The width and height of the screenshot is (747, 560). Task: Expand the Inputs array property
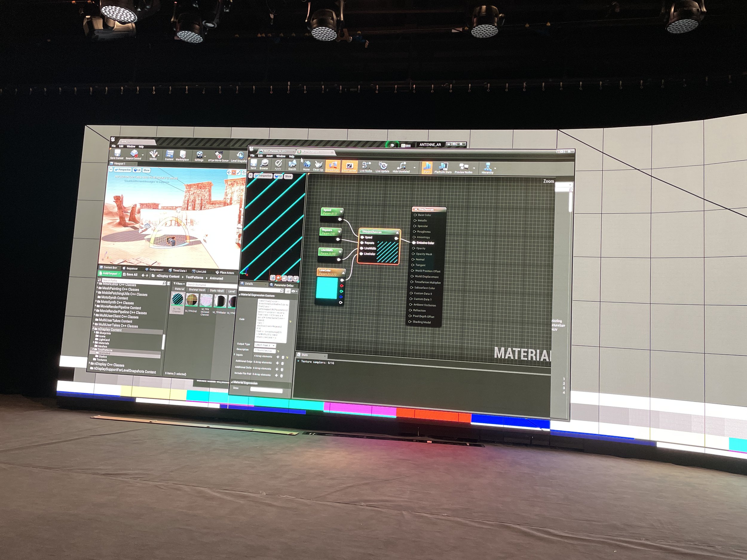pyautogui.click(x=235, y=355)
